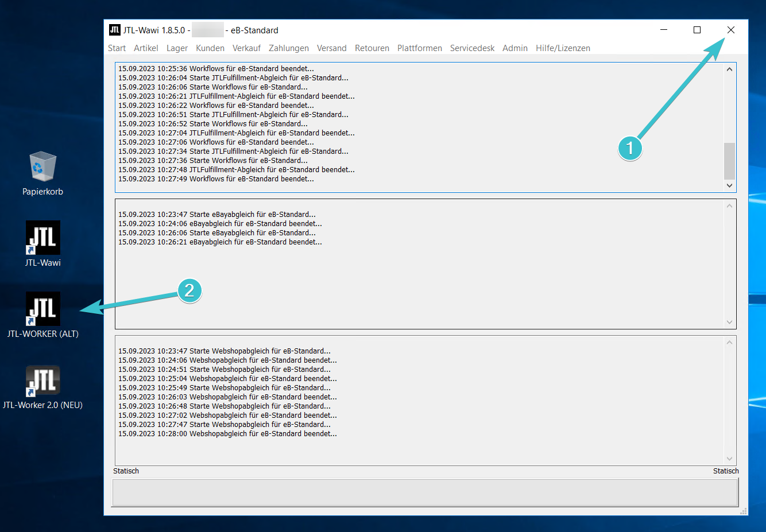This screenshot has width=766, height=532.
Task: Select log line '10:28:00 Webshopabgleich für eB-Standard beendet'
Action: point(227,434)
